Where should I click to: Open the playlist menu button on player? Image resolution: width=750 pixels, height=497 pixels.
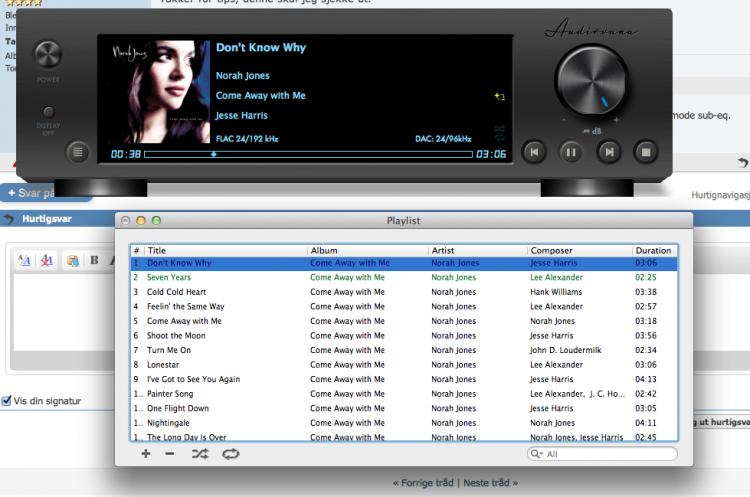point(77,152)
